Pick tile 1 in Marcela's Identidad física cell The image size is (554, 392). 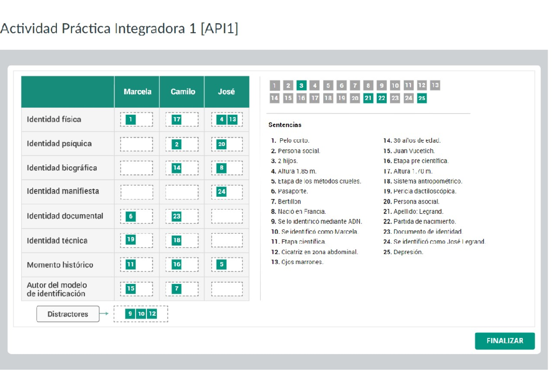point(131,120)
